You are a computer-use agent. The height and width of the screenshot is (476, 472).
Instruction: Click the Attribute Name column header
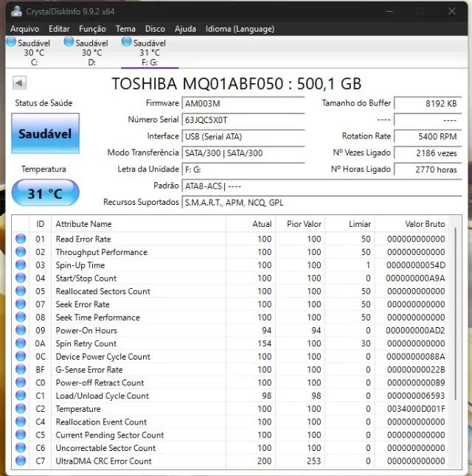(x=139, y=224)
